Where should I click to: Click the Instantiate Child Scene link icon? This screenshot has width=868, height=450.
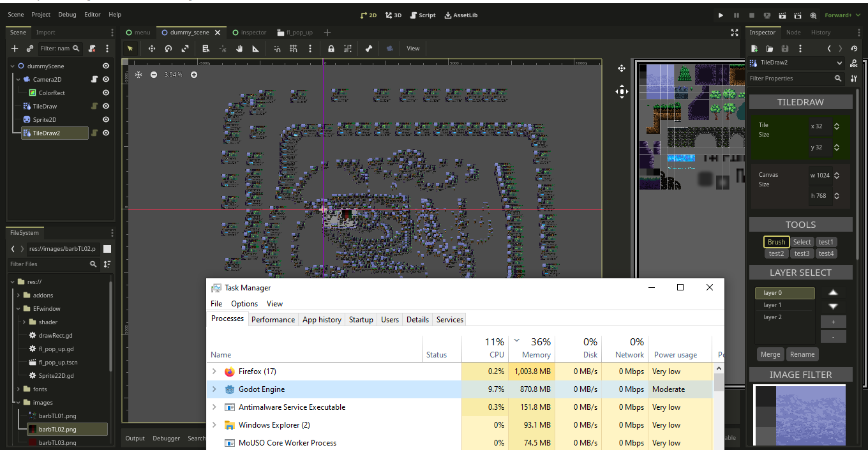(x=30, y=49)
